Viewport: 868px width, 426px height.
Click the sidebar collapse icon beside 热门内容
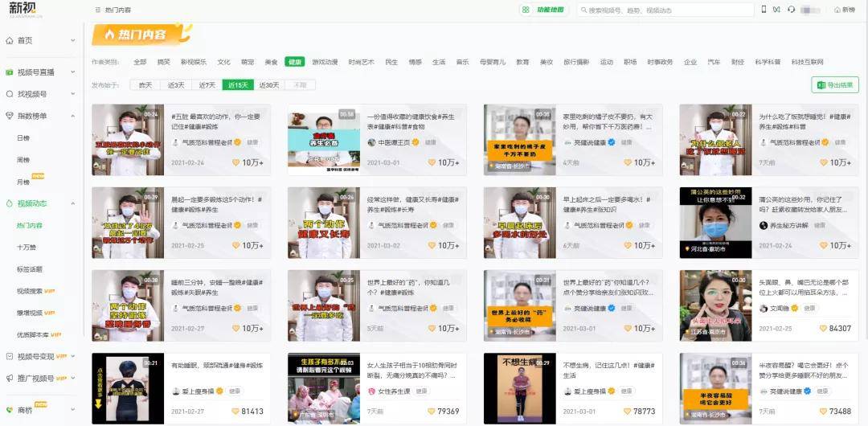pos(96,10)
